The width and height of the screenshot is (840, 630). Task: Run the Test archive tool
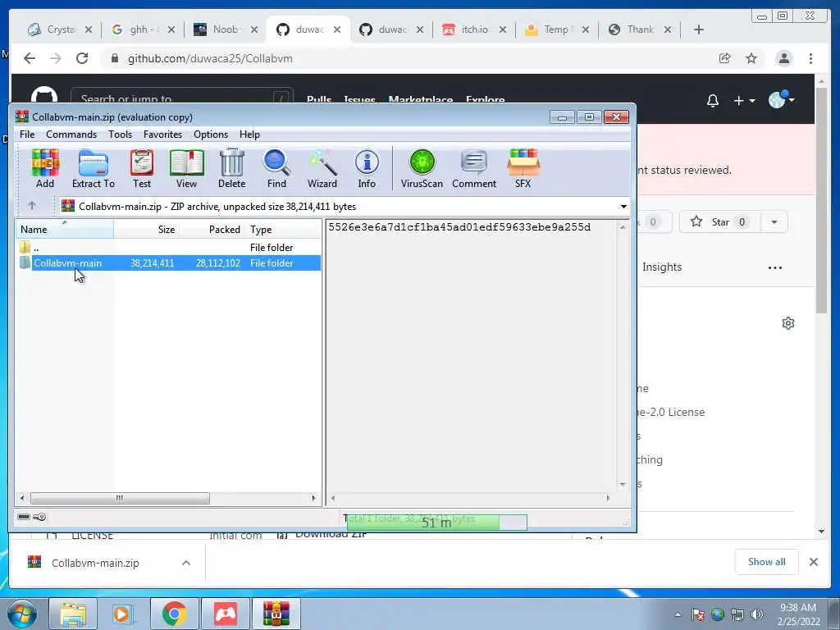point(142,168)
